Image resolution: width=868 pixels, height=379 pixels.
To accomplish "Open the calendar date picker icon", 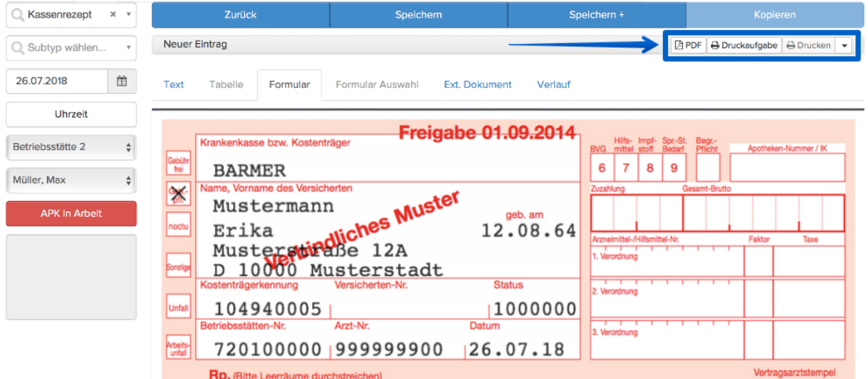I will coord(122,81).
